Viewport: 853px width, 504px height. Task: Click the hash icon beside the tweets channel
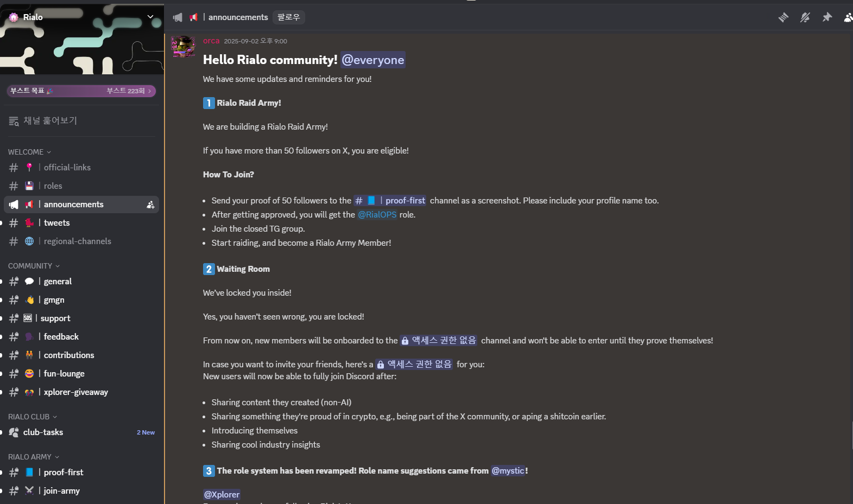[14, 223]
